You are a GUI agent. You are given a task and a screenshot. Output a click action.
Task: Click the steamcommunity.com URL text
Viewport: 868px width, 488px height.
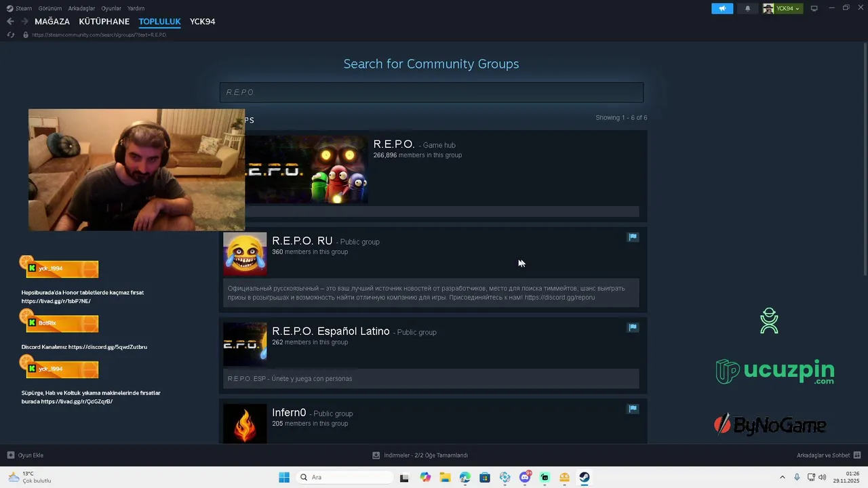coord(99,35)
